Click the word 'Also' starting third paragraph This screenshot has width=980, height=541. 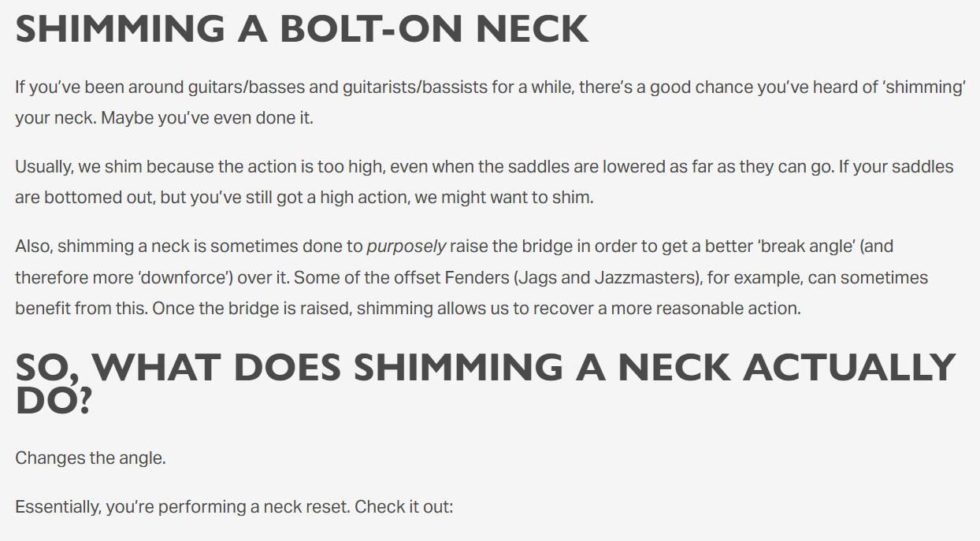click(x=32, y=246)
